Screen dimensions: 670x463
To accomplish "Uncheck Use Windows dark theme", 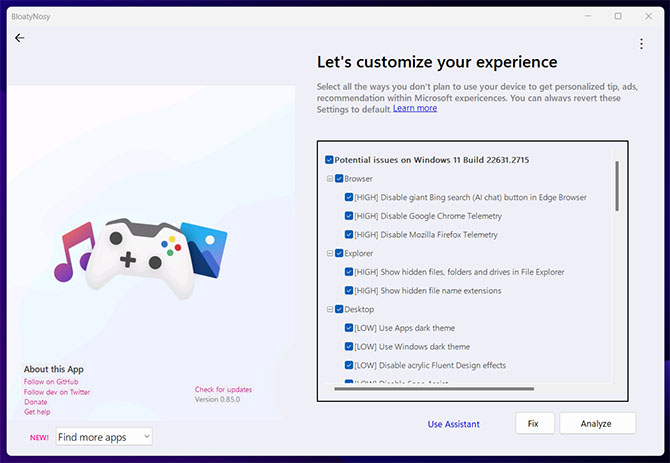I will 349,346.
